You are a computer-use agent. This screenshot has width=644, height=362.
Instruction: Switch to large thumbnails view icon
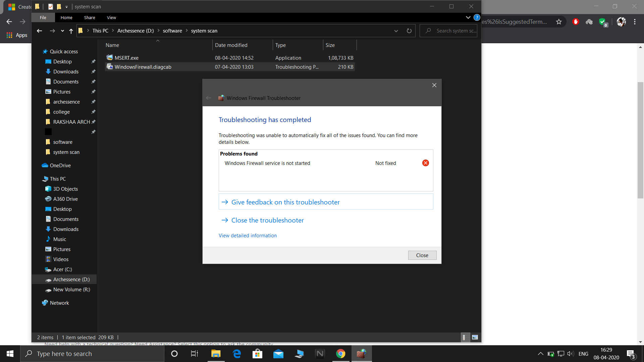click(x=475, y=337)
